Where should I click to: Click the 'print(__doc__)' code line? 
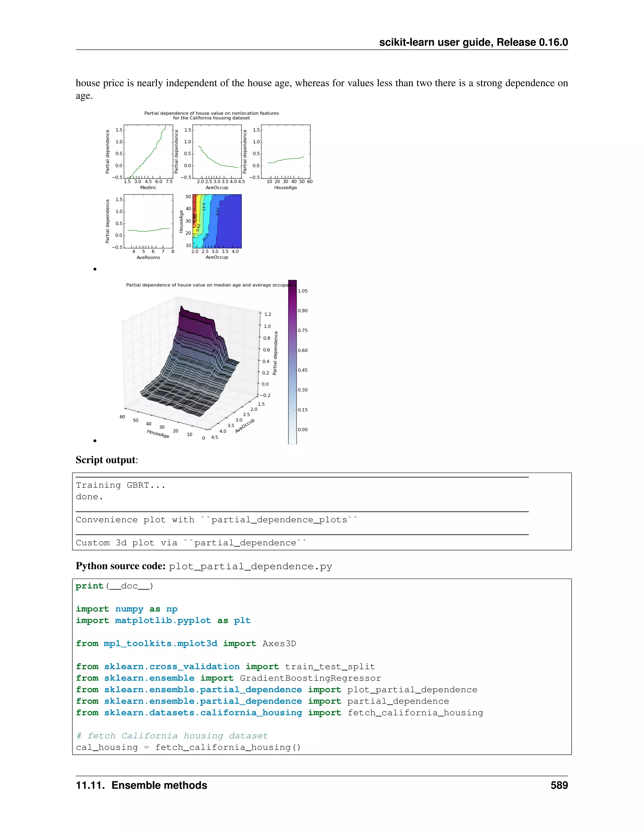(114, 586)
